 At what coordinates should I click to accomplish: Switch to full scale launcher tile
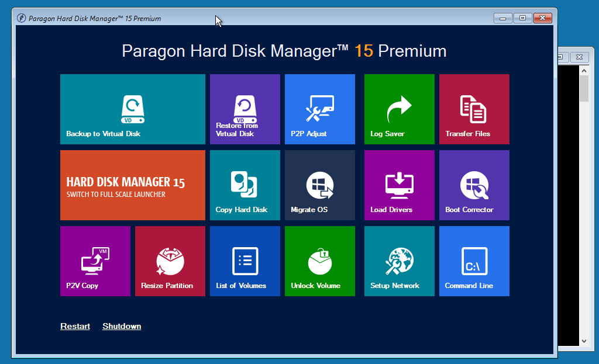(133, 185)
